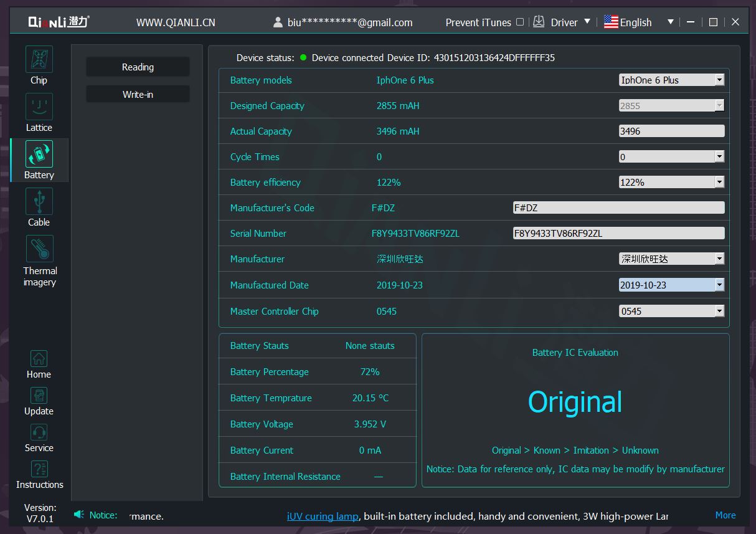This screenshot has height=534, width=756.
Task: Open Thermal imagery tool
Action: pyautogui.click(x=39, y=249)
